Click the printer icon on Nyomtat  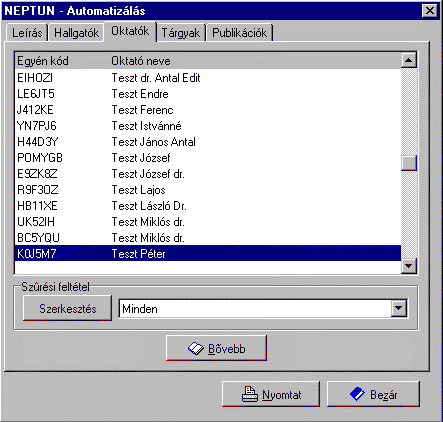pyautogui.click(x=250, y=394)
